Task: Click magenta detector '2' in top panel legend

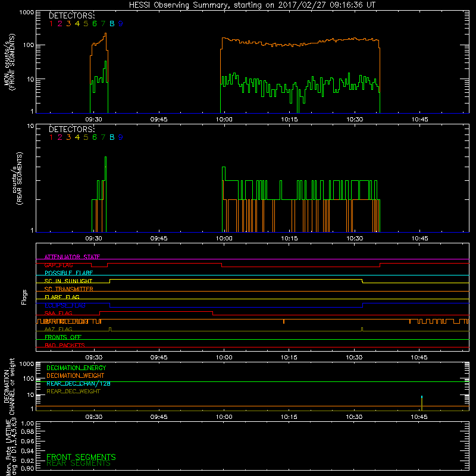Action: (60, 24)
